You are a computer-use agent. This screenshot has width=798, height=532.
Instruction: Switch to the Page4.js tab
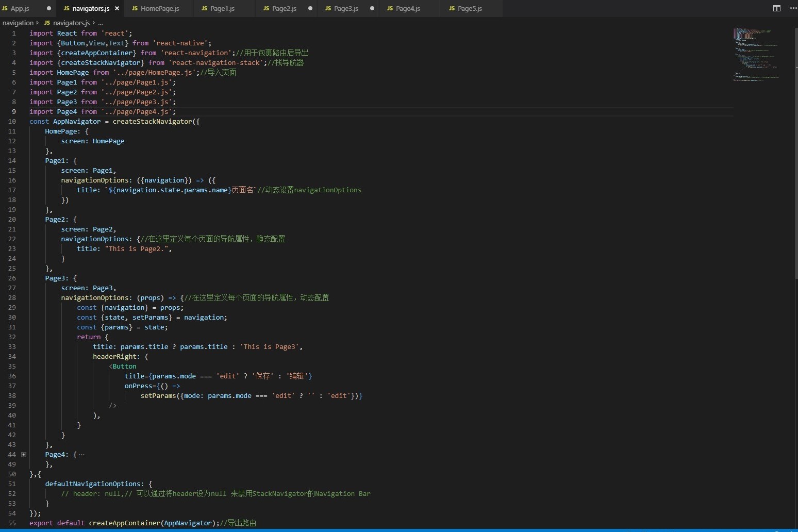pos(408,8)
